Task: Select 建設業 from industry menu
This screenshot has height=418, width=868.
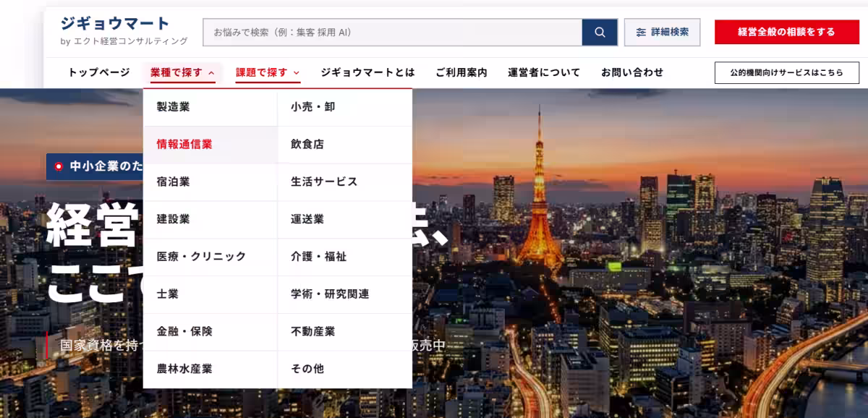Action: tap(210, 219)
